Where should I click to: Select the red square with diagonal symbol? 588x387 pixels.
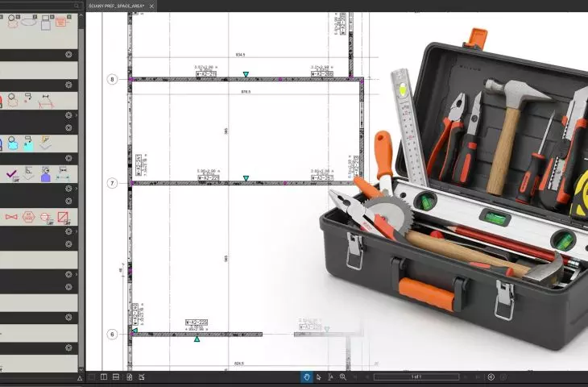pos(63,218)
